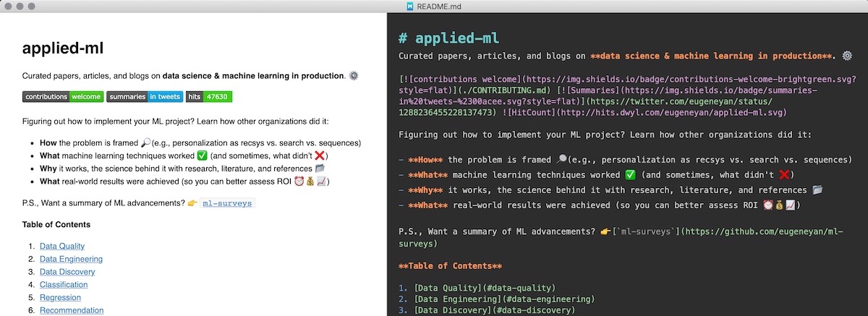Click the summaries in tweets badge
This screenshot has height=316, width=868.
click(145, 96)
